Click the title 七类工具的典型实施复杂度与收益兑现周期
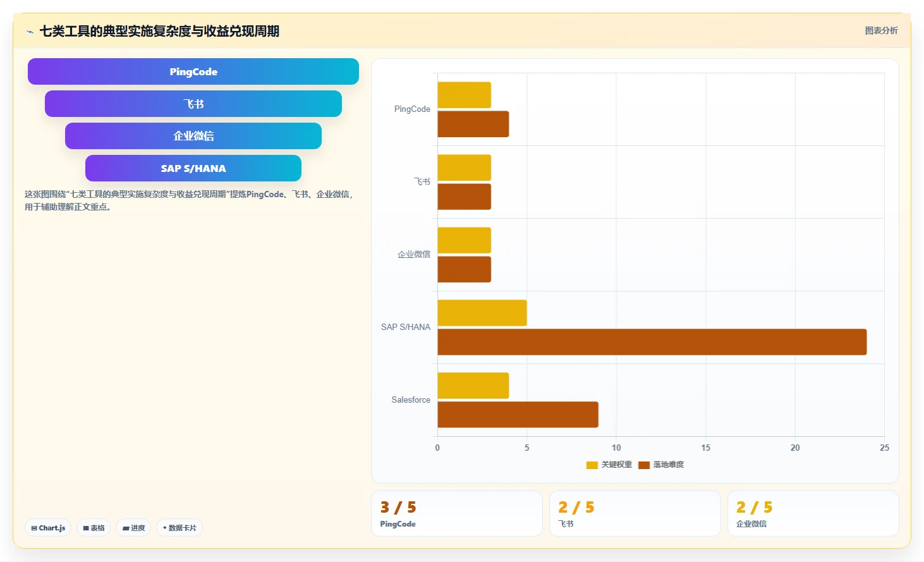The height and width of the screenshot is (562, 924). (x=159, y=32)
